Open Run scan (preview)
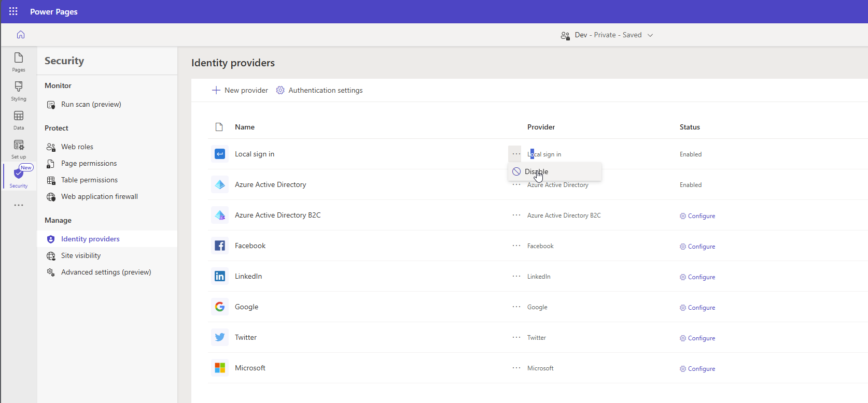Viewport: 868px width, 403px height. (x=91, y=104)
